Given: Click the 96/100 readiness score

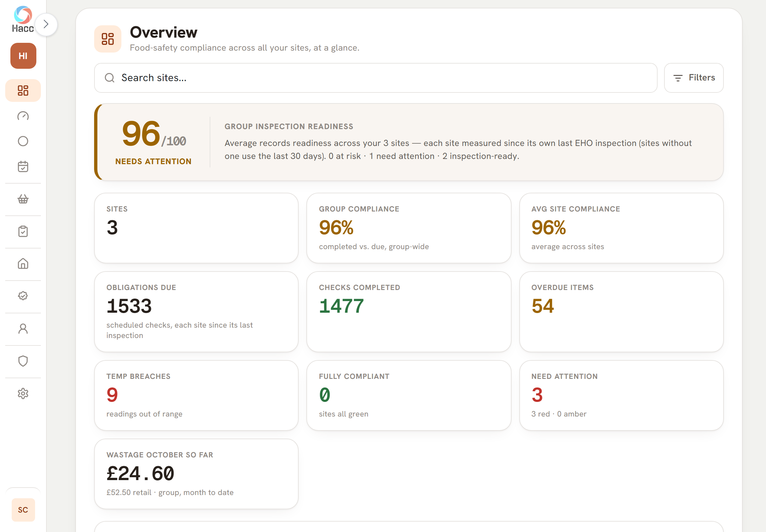Looking at the screenshot, I should pyautogui.click(x=154, y=134).
